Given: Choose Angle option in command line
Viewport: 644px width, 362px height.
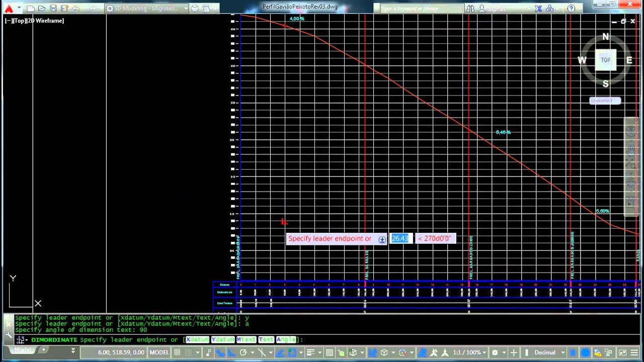Looking at the screenshot, I should tap(286, 340).
